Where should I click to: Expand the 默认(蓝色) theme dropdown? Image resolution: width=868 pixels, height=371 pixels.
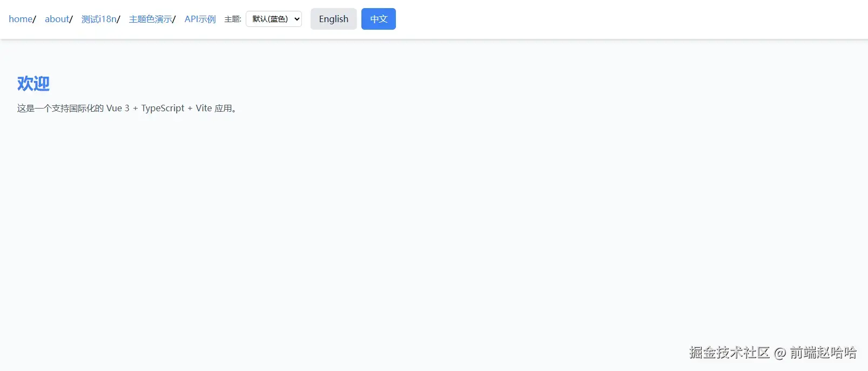click(x=274, y=19)
